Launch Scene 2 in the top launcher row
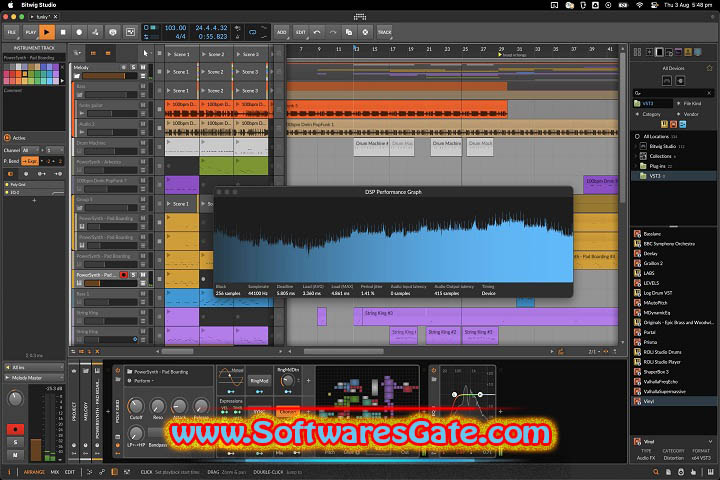This screenshot has width=720, height=480. 216,54
